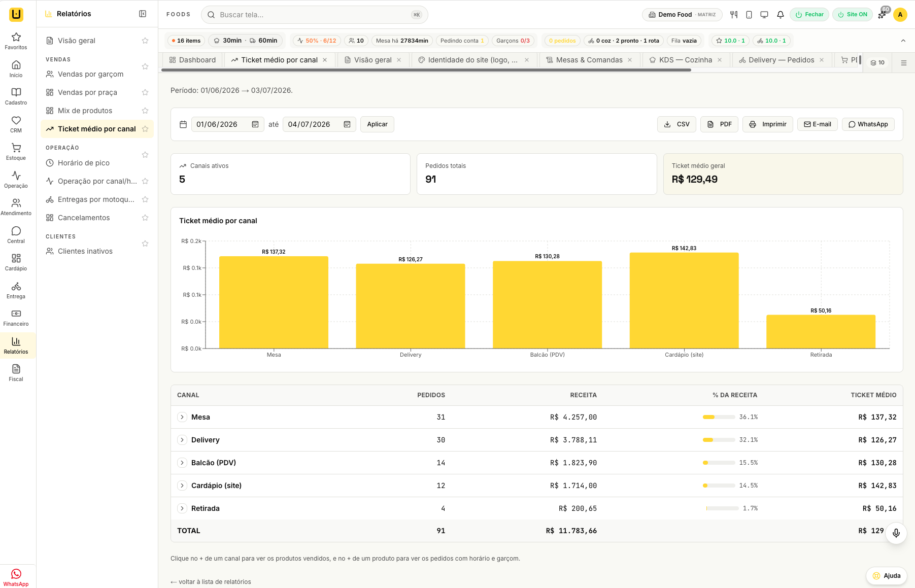The image size is (915, 588).
Task: Click the notifications bell icon
Action: pyautogui.click(x=781, y=15)
